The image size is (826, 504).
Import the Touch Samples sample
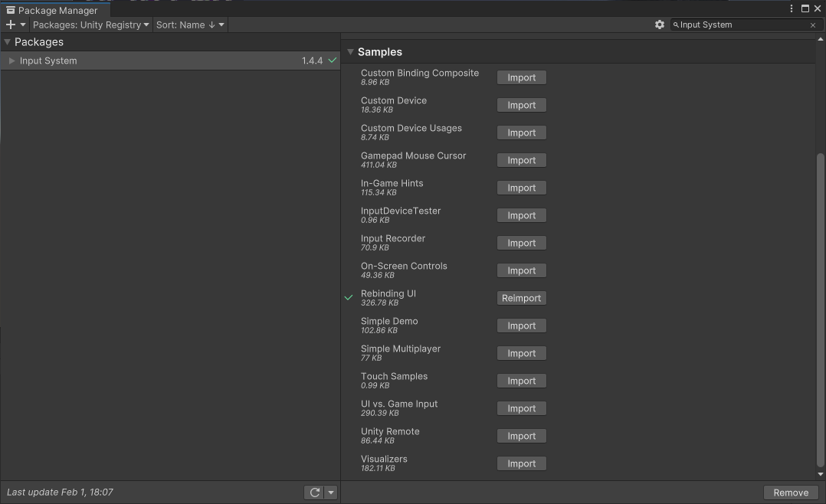522,381
